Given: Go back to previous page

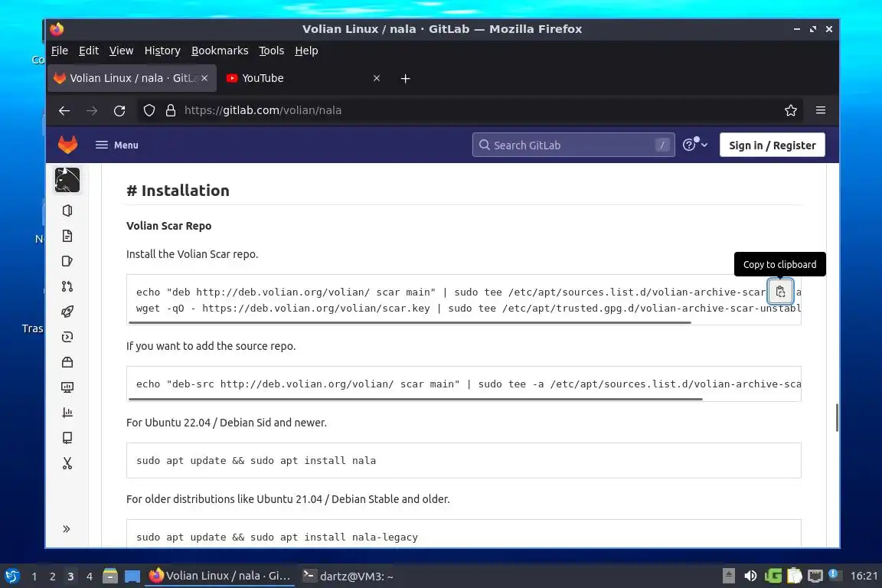Looking at the screenshot, I should coord(64,111).
